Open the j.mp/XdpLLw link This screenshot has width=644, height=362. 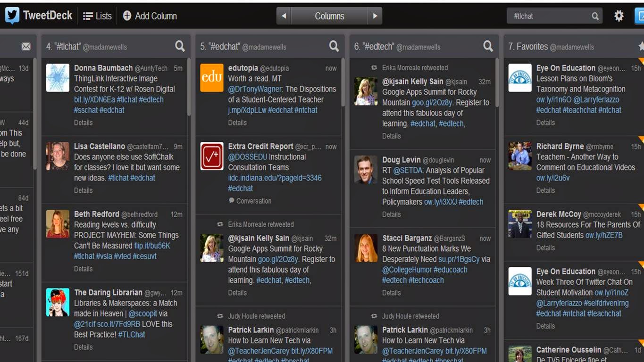(247, 110)
